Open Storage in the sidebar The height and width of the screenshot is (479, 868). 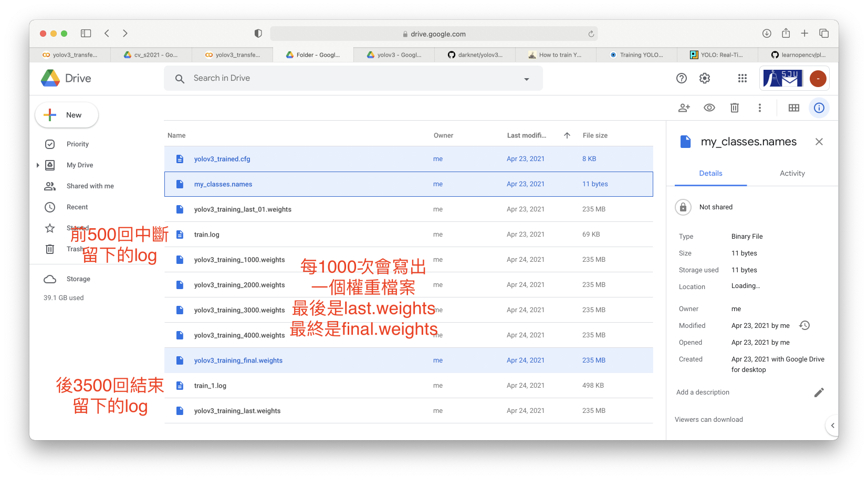tap(78, 279)
